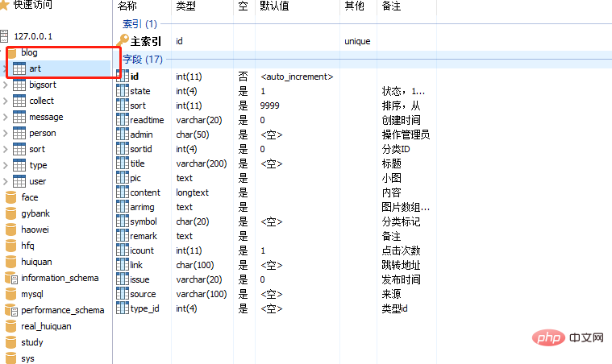Click the sort table icon in tree
Screen dimensions: 612x364
click(x=19, y=149)
